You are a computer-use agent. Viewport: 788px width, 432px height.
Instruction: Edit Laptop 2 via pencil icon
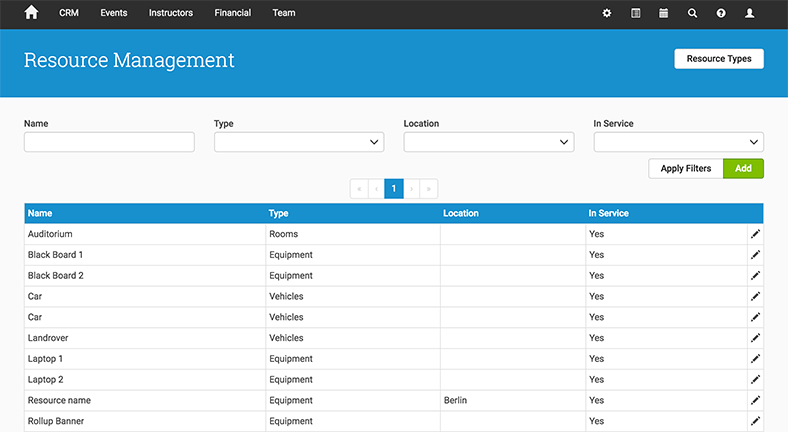(x=755, y=380)
